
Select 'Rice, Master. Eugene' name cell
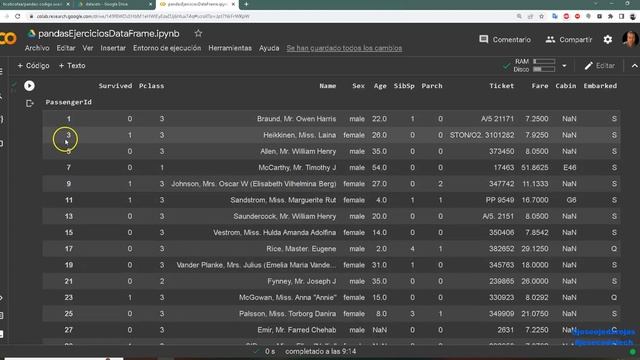(301, 249)
